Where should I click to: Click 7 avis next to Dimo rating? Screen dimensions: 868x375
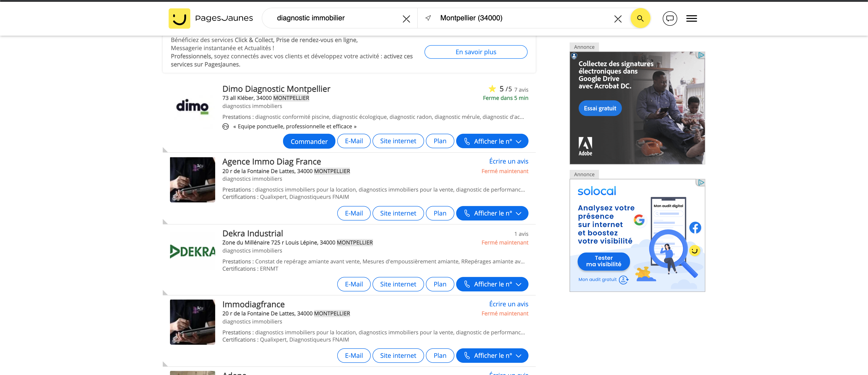pyautogui.click(x=521, y=90)
